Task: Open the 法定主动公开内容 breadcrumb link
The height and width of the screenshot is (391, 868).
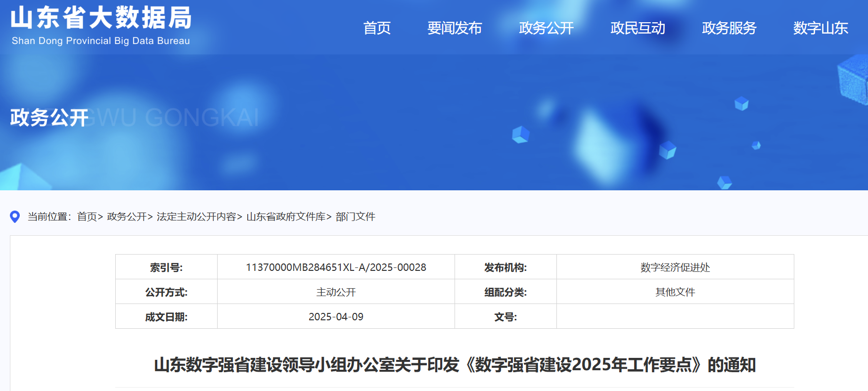Action: [x=196, y=217]
